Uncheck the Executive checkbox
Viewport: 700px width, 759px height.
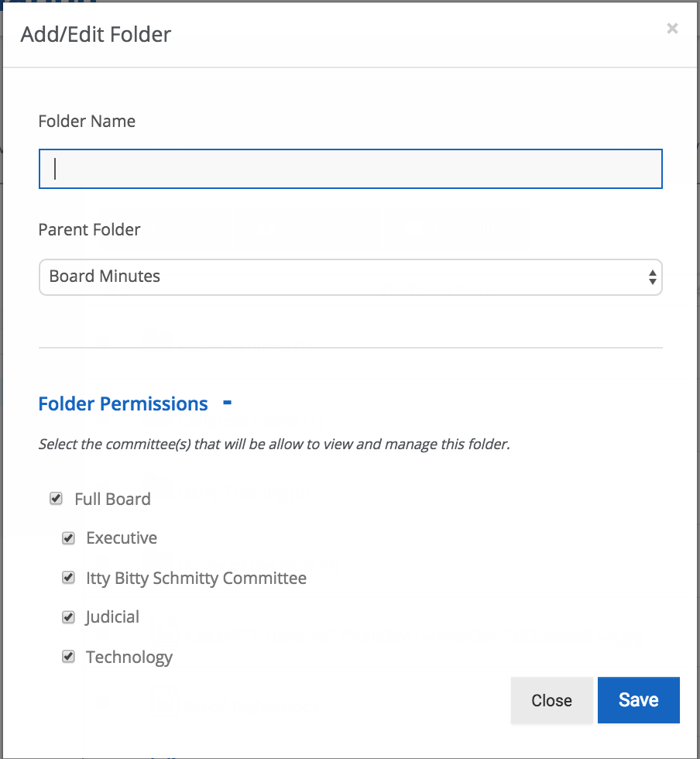68,537
